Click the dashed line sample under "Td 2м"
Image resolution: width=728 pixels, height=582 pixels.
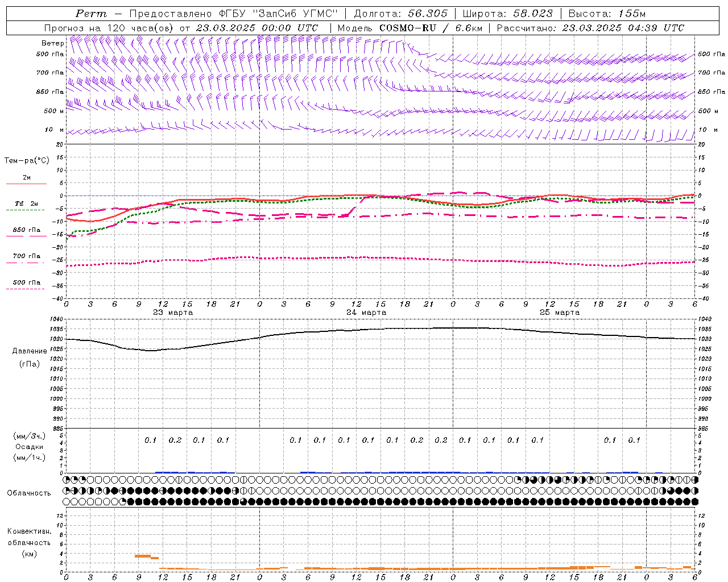(25, 210)
